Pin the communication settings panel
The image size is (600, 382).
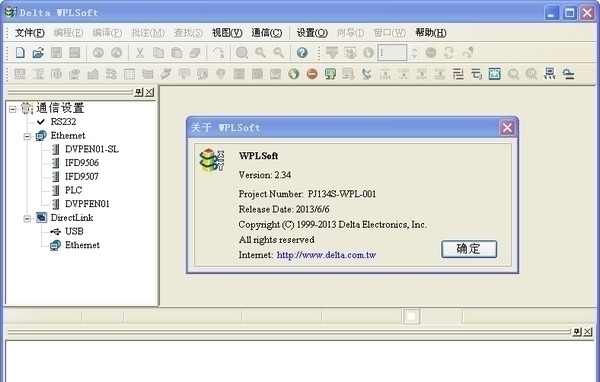[139, 92]
